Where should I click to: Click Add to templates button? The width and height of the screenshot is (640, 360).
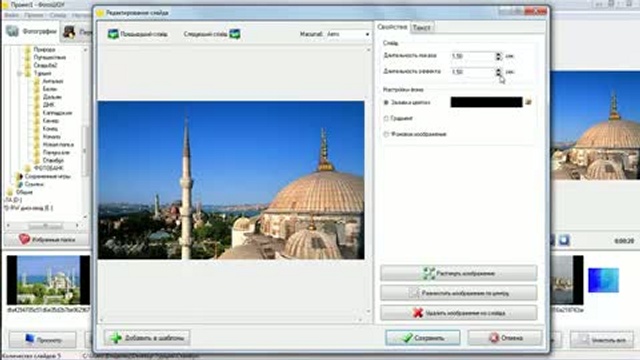pyautogui.click(x=147, y=338)
